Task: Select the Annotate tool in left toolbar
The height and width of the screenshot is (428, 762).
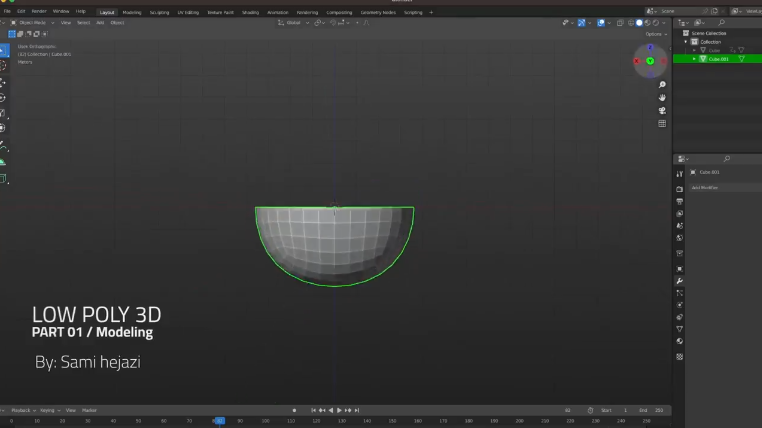Action: 3,147
